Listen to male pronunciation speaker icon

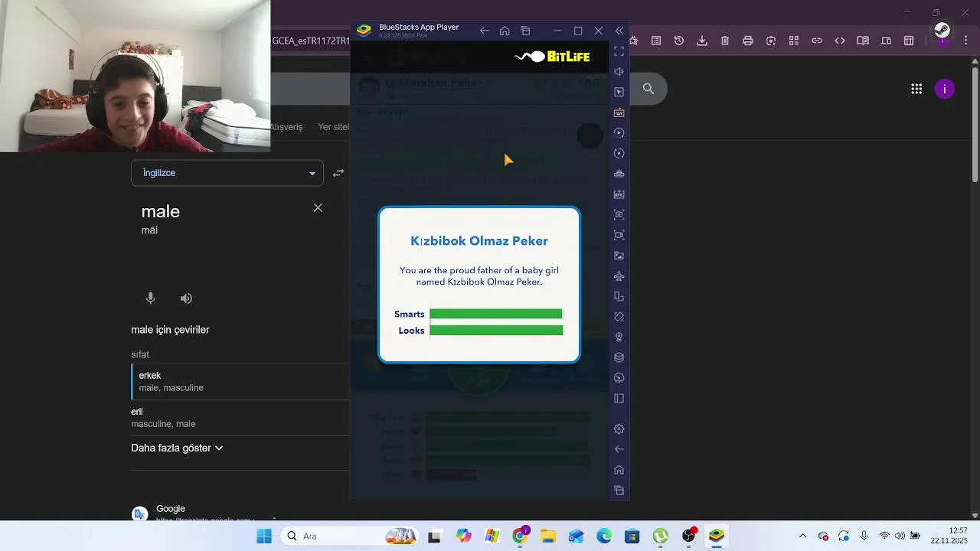coord(186,298)
